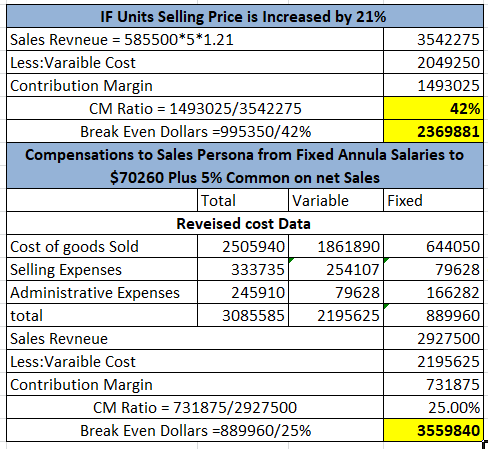488x449 pixels.
Task: Select cell with value 1861890
Action: pyautogui.click(x=336, y=246)
